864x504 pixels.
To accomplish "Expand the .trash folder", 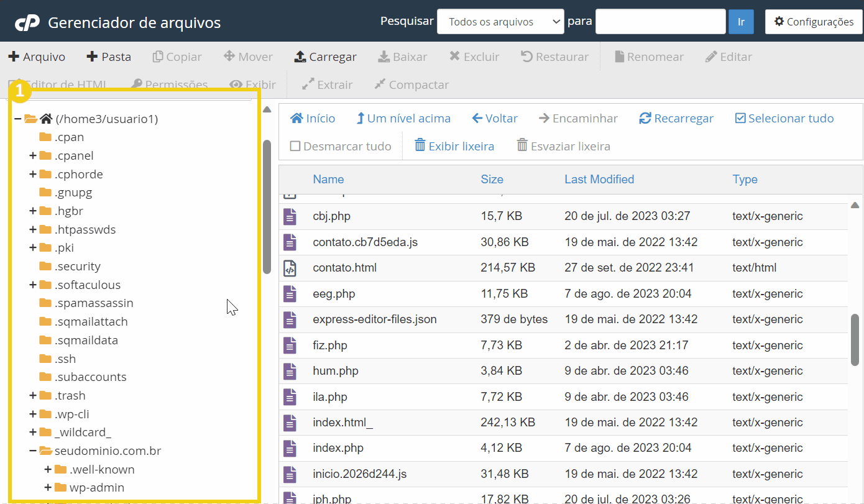I will [32, 395].
